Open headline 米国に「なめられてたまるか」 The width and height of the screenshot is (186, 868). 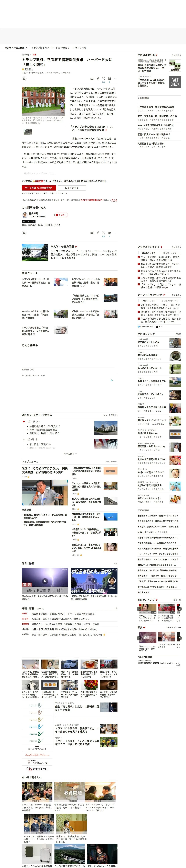click(45, 470)
